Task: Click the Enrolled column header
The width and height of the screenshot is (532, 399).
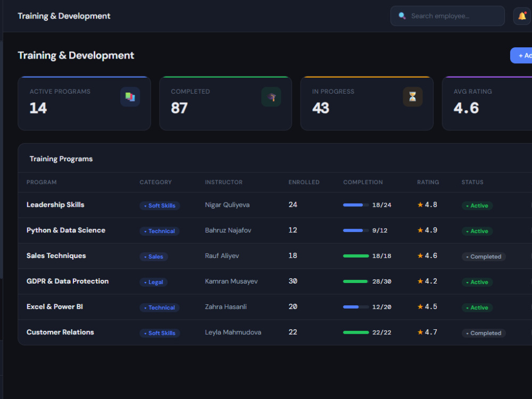Action: pos(304,182)
